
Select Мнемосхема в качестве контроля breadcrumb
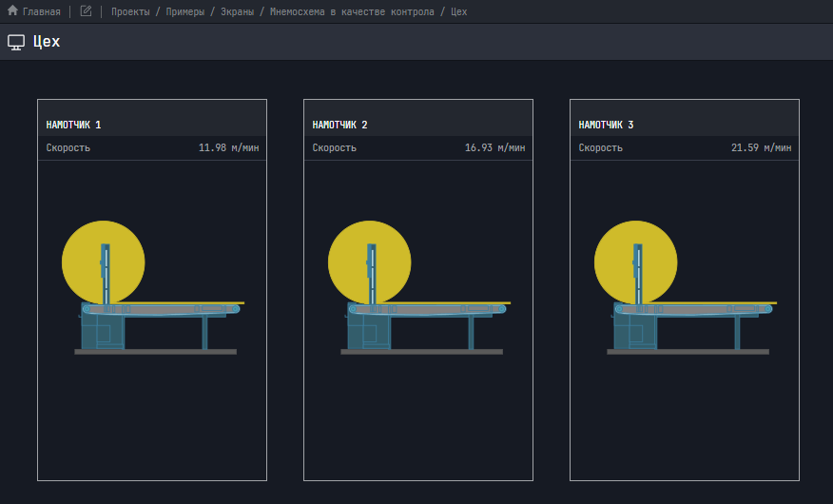point(351,12)
